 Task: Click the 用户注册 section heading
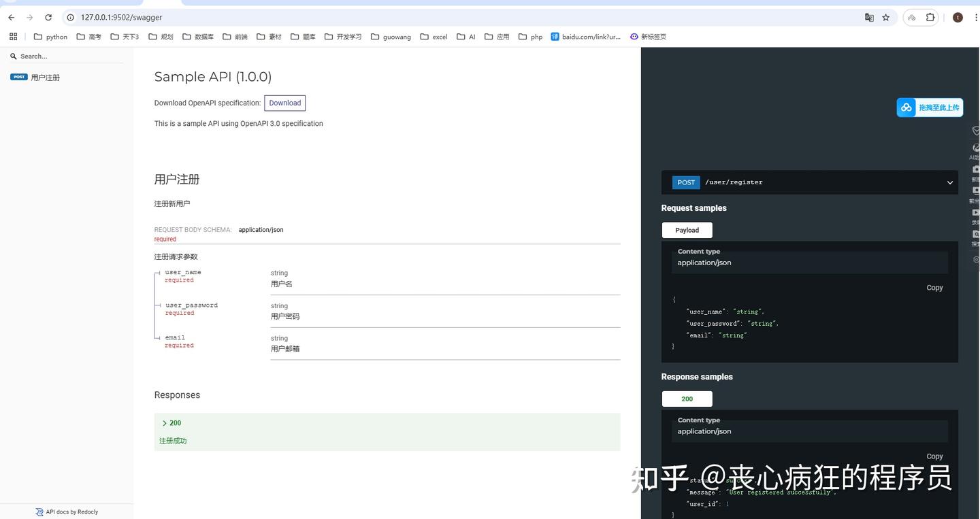177,180
